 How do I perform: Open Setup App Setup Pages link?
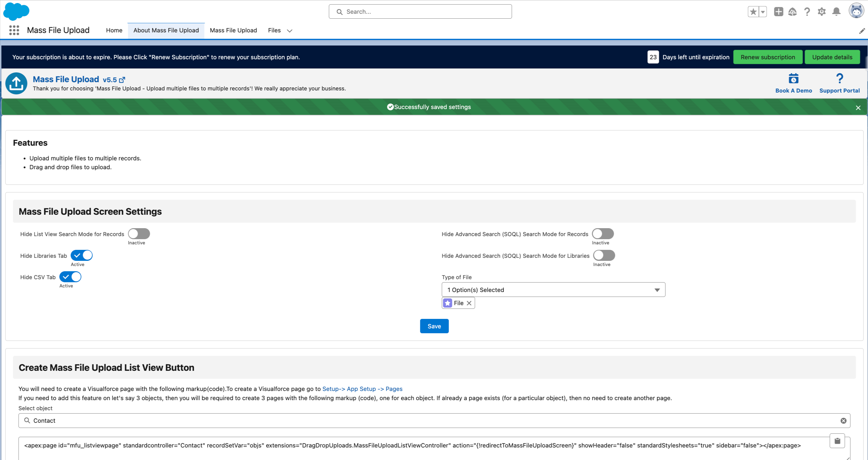[x=362, y=389]
